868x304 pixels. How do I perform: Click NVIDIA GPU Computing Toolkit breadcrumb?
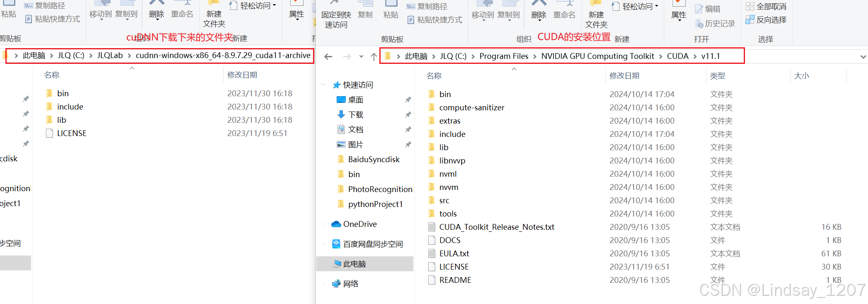click(598, 56)
